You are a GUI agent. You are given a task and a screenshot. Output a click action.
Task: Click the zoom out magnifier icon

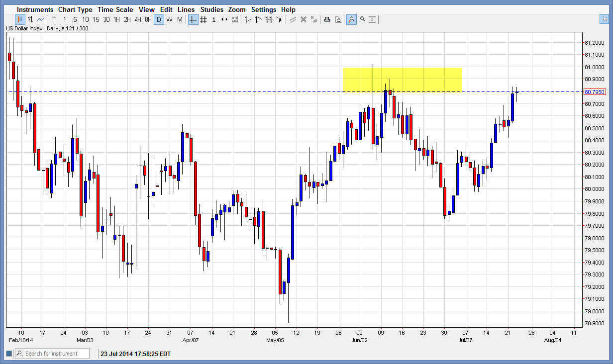click(x=362, y=19)
